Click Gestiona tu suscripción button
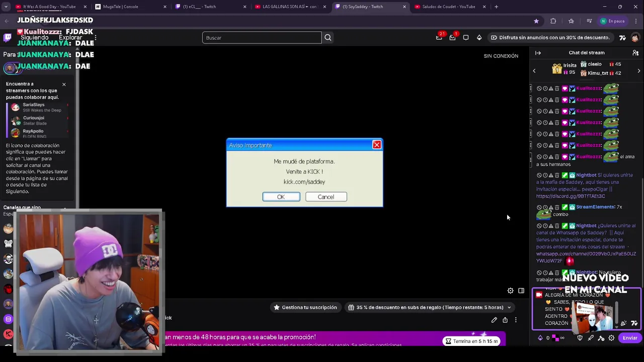Viewport: 644px width, 362px height. pyautogui.click(x=305, y=307)
